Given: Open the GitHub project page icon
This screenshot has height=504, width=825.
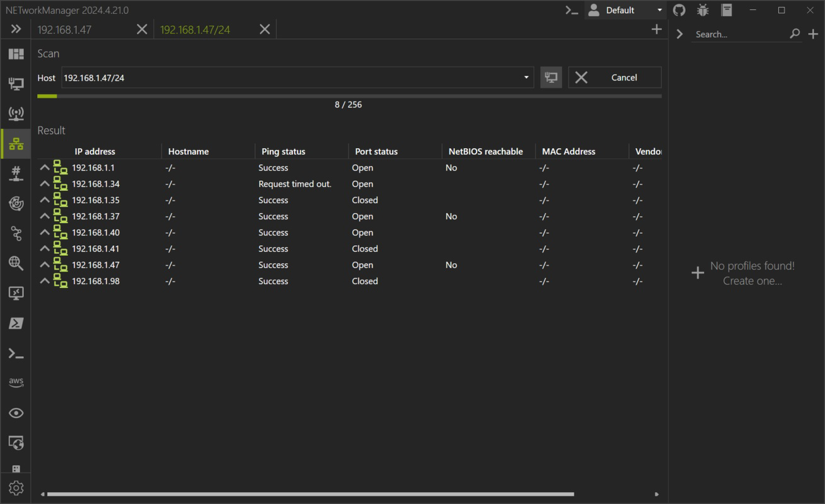Looking at the screenshot, I should [x=679, y=10].
